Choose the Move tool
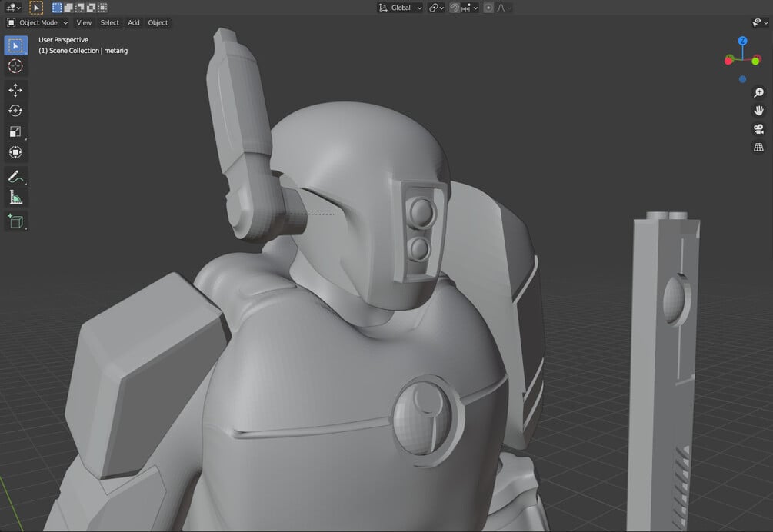773x532 pixels. click(16, 90)
